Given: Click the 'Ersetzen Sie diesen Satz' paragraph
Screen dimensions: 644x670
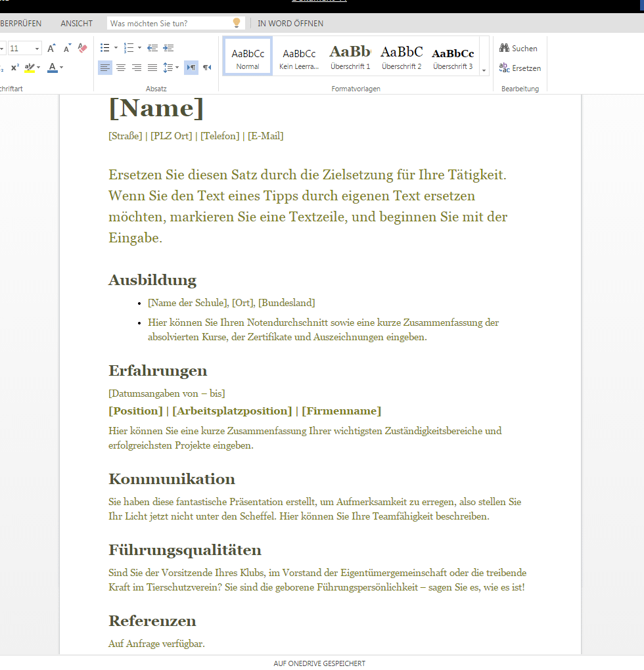Looking at the screenshot, I should (308, 206).
